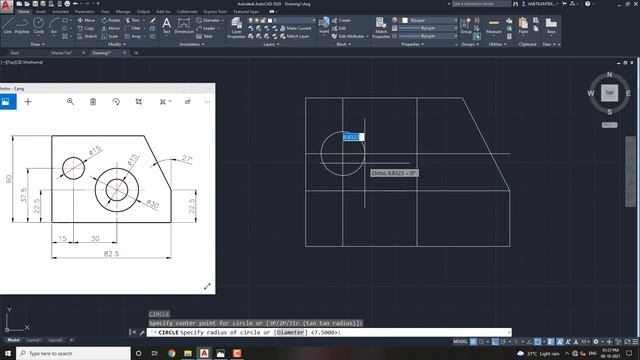
Task: Click the TOP face of the ViewCube
Action: pos(609,93)
